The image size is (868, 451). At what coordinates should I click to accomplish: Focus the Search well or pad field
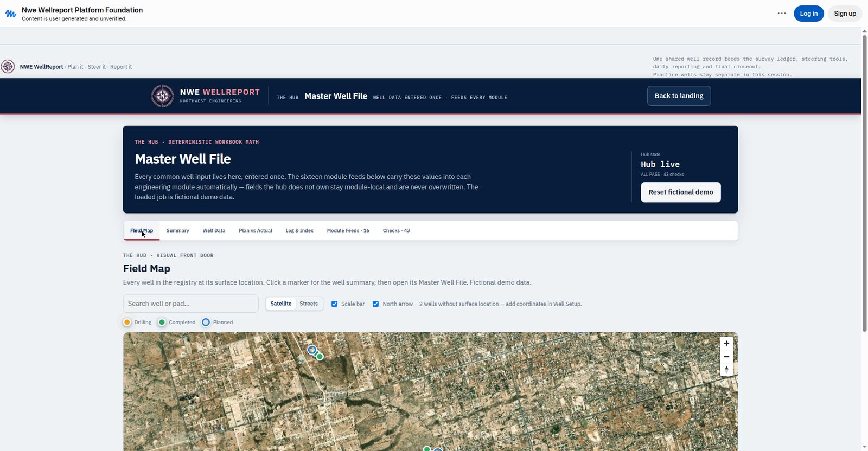(191, 304)
